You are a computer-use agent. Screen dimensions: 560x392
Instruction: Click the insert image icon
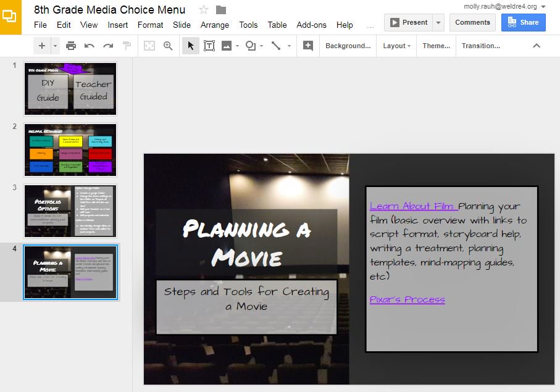coord(227,46)
